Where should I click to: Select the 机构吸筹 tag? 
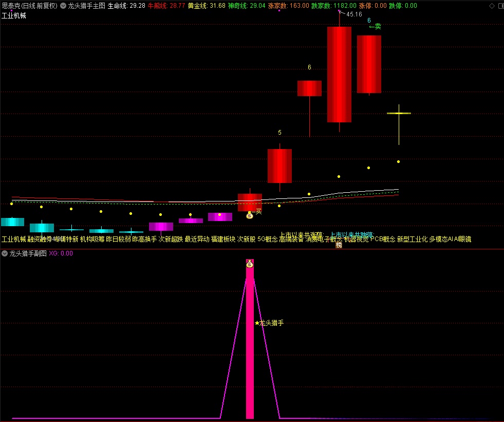click(x=92, y=239)
